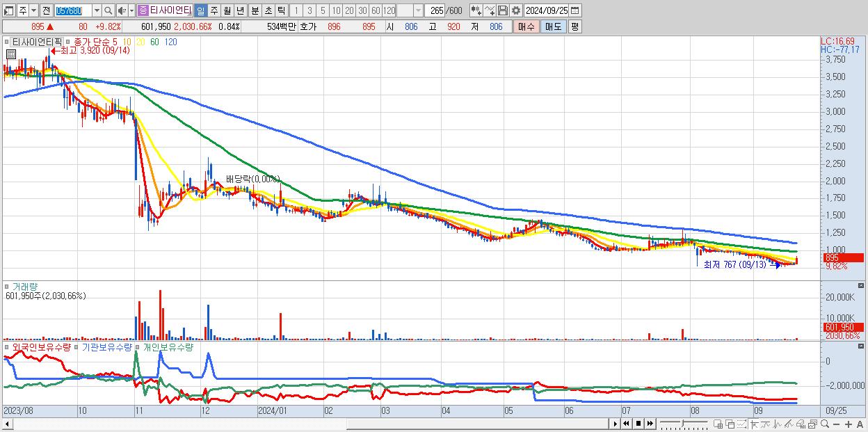Click the indicator line tool icon beside save
The image size is (868, 432).
(490, 10)
